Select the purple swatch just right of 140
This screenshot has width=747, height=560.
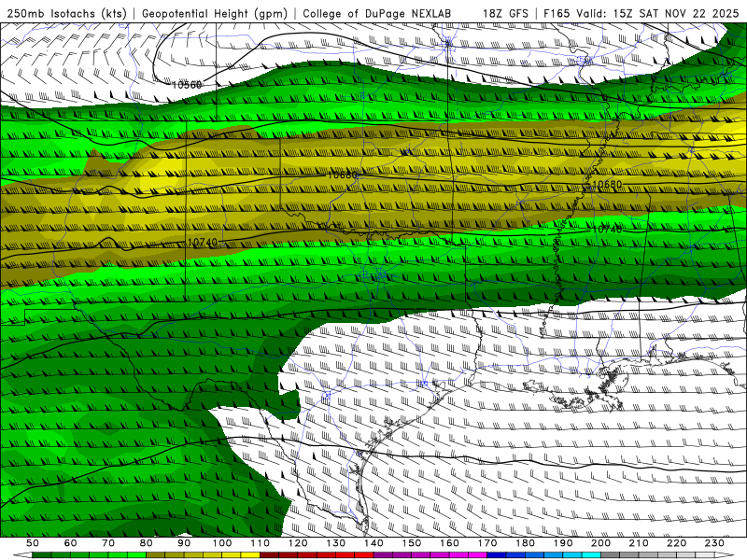383,555
